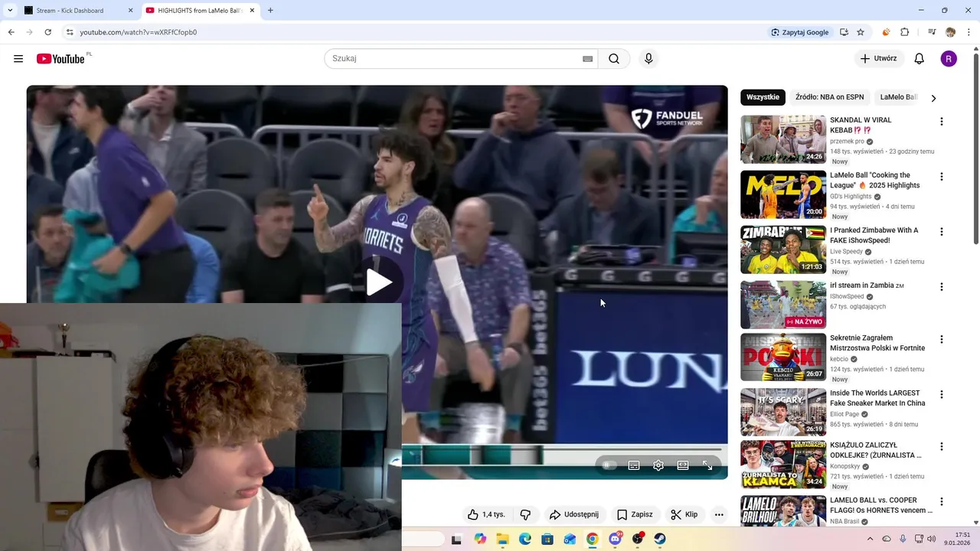Like the video with thumbs up
This screenshot has height=551, width=980.
coord(486,514)
